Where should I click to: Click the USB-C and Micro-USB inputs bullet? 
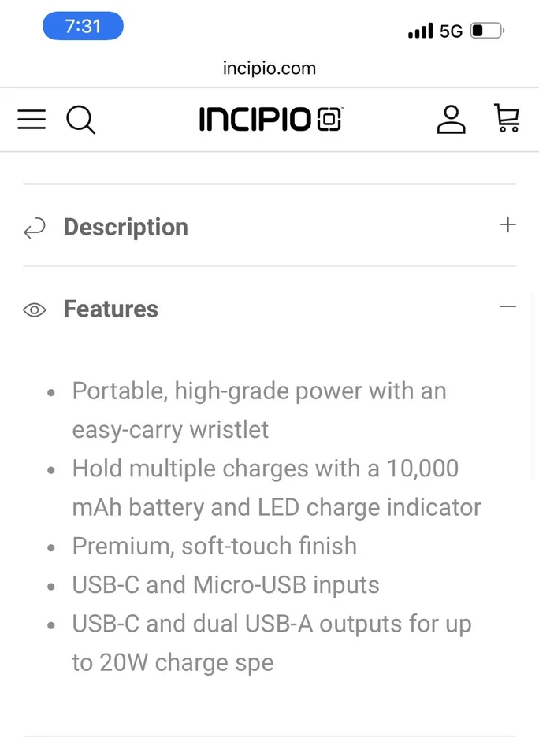225,584
